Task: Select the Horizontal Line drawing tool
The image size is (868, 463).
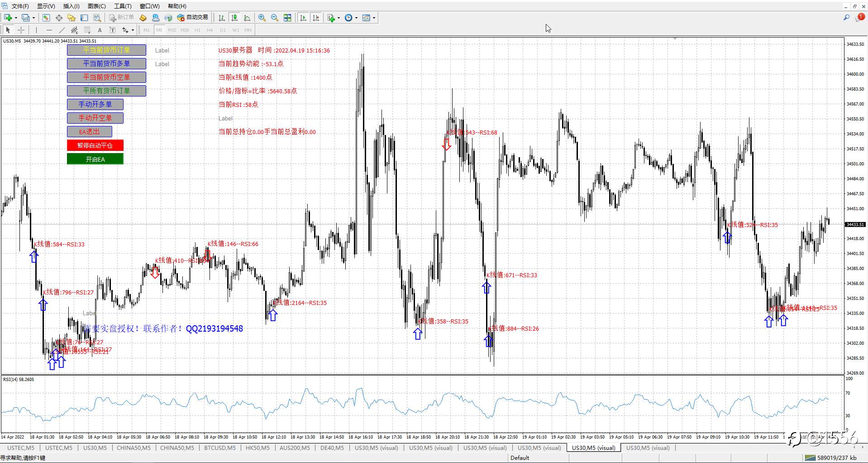Action: coord(49,30)
